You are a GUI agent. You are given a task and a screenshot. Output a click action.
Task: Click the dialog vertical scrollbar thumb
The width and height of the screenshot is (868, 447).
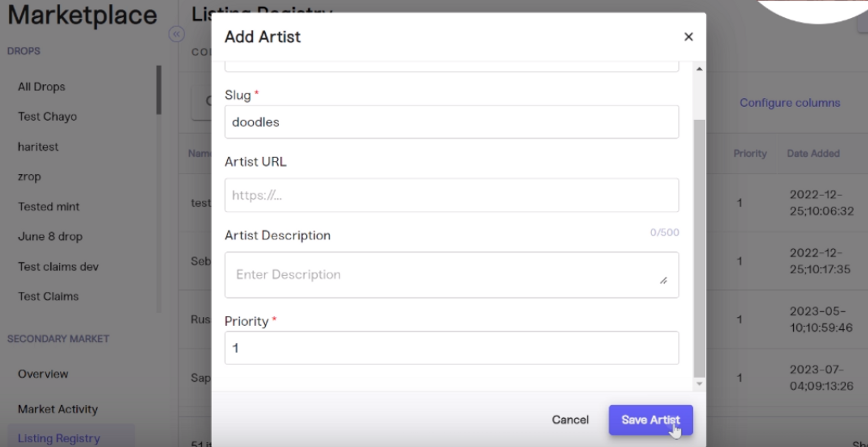coord(699,248)
